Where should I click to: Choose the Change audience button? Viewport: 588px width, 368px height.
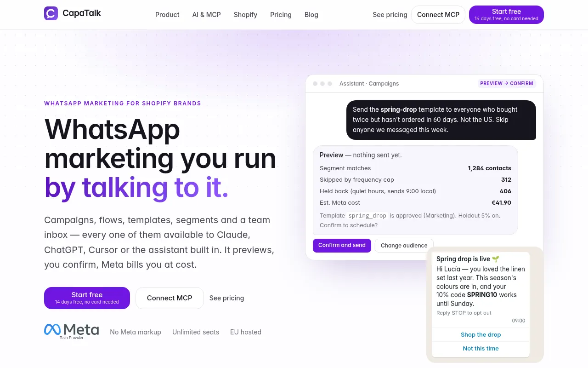(x=404, y=245)
